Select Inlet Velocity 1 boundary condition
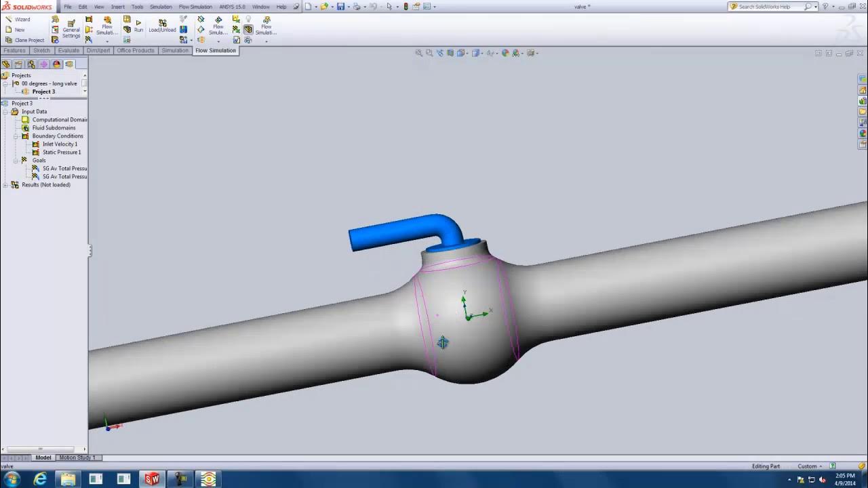 click(x=60, y=144)
